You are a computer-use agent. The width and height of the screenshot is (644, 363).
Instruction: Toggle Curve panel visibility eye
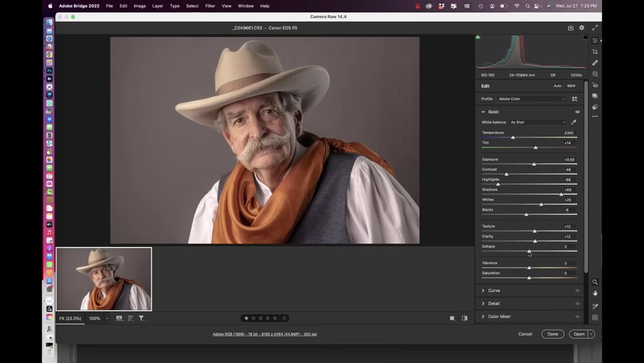pos(577,291)
